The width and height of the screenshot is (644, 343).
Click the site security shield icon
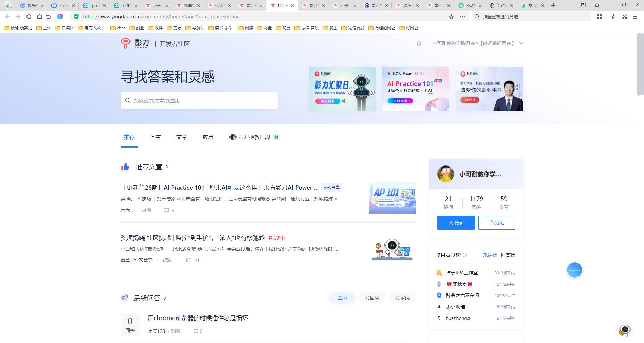[x=76, y=17]
